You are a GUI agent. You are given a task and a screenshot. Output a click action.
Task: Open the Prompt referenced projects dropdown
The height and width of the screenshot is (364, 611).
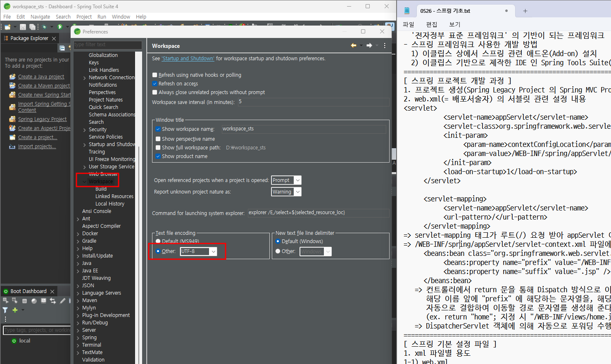[297, 180]
